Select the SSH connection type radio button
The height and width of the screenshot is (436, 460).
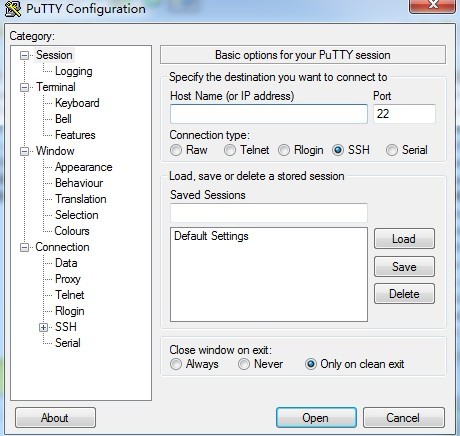pos(338,150)
